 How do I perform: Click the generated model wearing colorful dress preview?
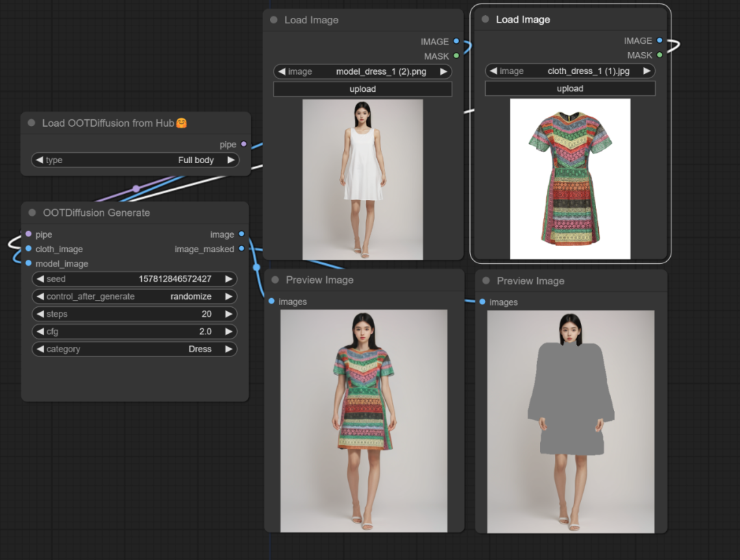pyautogui.click(x=364, y=421)
